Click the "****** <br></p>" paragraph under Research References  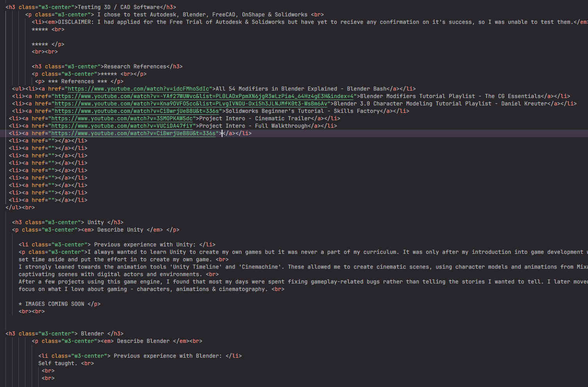click(89, 74)
